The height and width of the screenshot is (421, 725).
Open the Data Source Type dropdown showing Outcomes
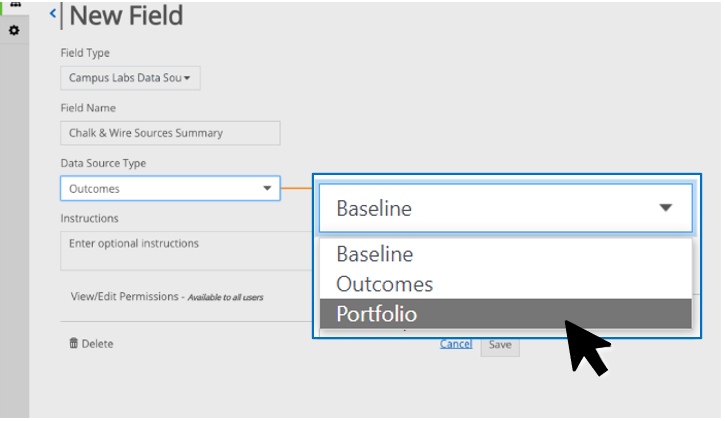tap(170, 189)
